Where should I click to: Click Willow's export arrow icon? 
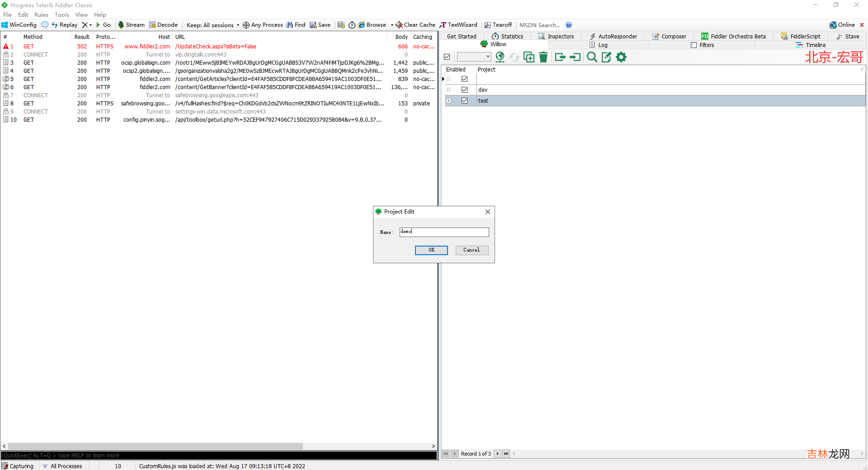[x=560, y=57]
